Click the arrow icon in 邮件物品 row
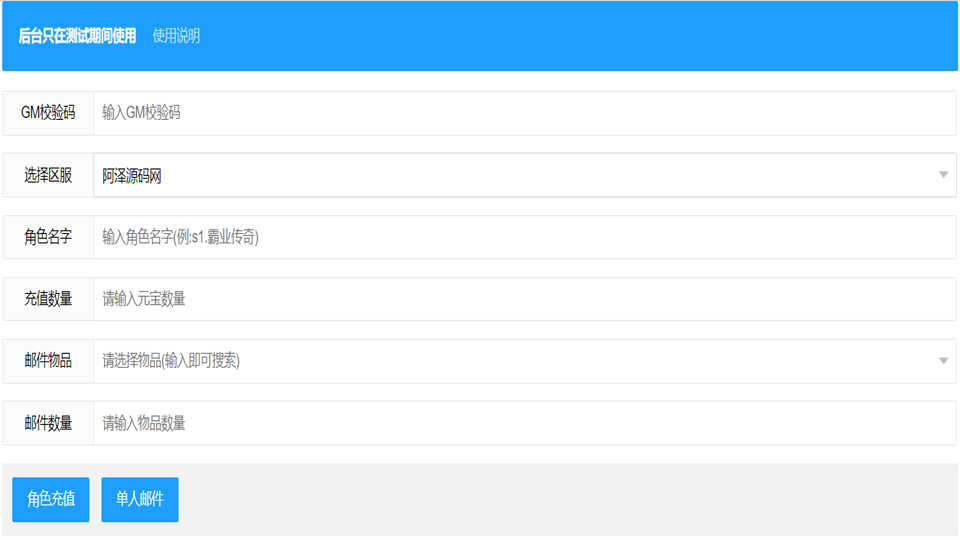 point(943,361)
